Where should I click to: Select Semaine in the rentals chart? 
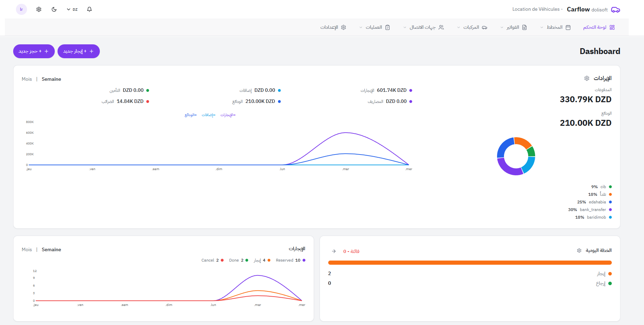(x=51, y=249)
